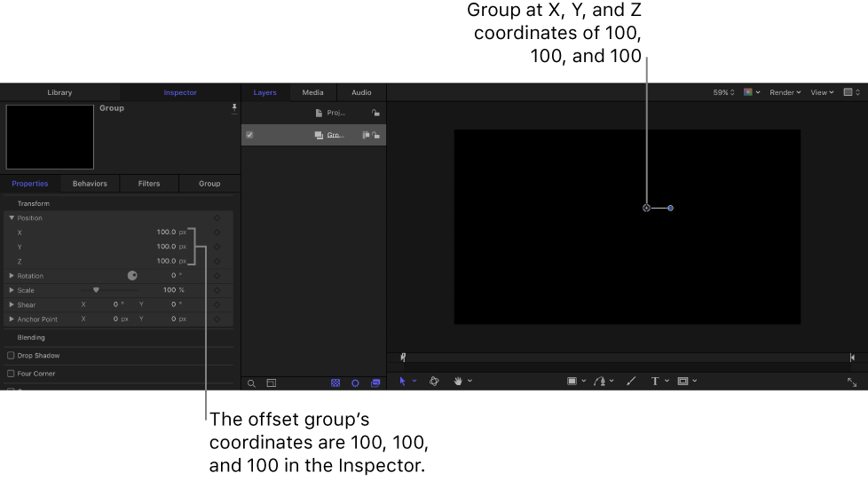Toggle the filters stack display button
868x481 pixels.
375,383
